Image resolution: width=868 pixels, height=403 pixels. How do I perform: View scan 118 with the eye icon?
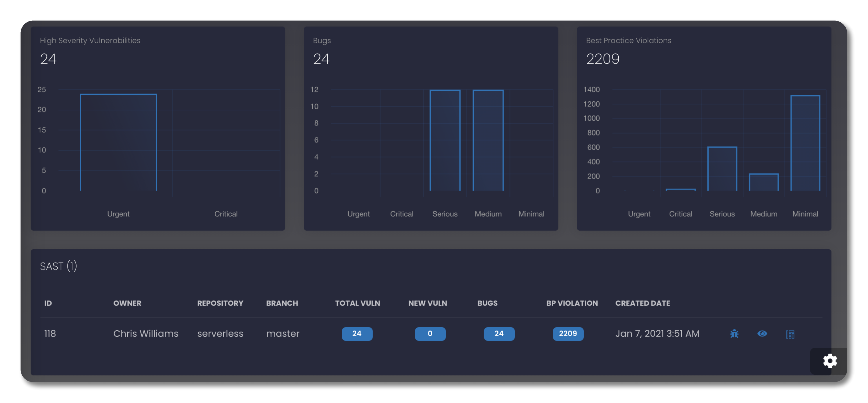[x=762, y=334]
